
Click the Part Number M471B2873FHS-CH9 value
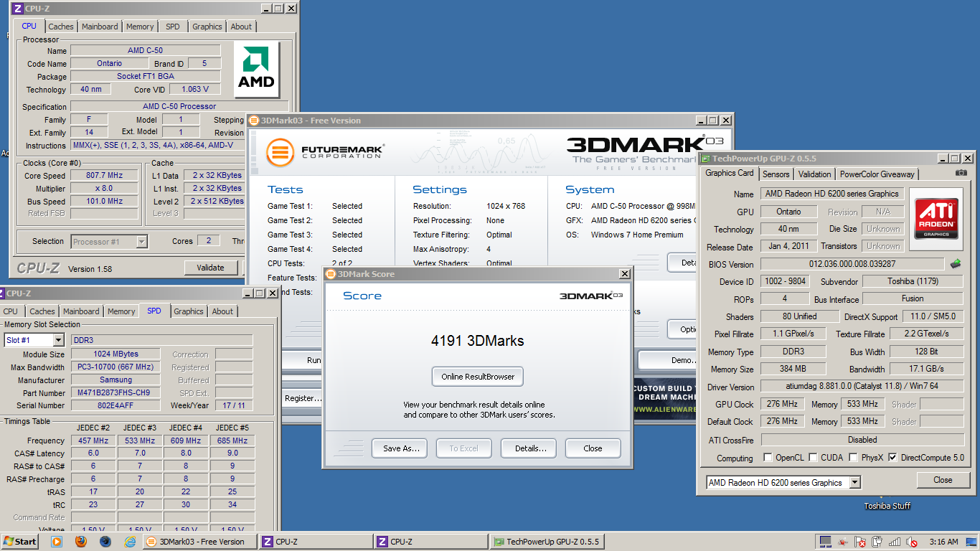pyautogui.click(x=116, y=393)
